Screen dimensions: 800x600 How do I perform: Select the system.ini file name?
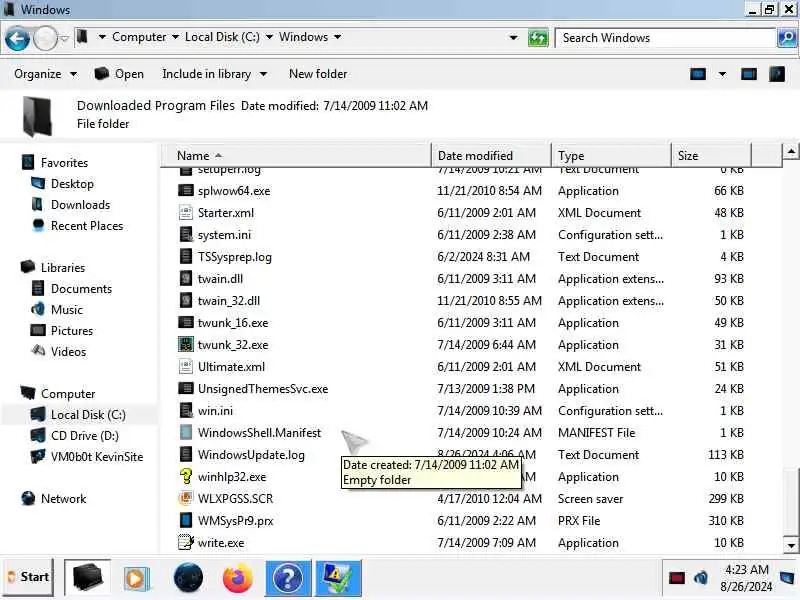click(224, 235)
